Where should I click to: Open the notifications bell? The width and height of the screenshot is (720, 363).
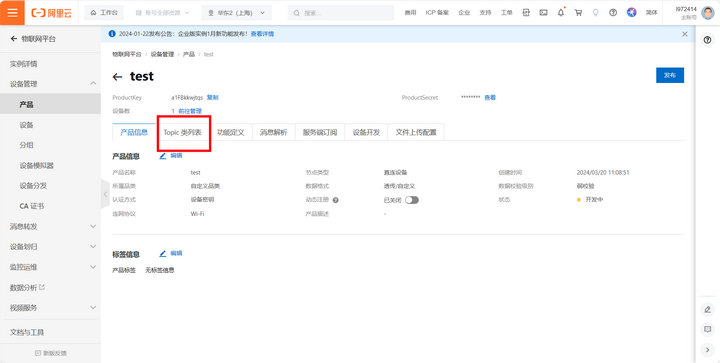[561, 13]
